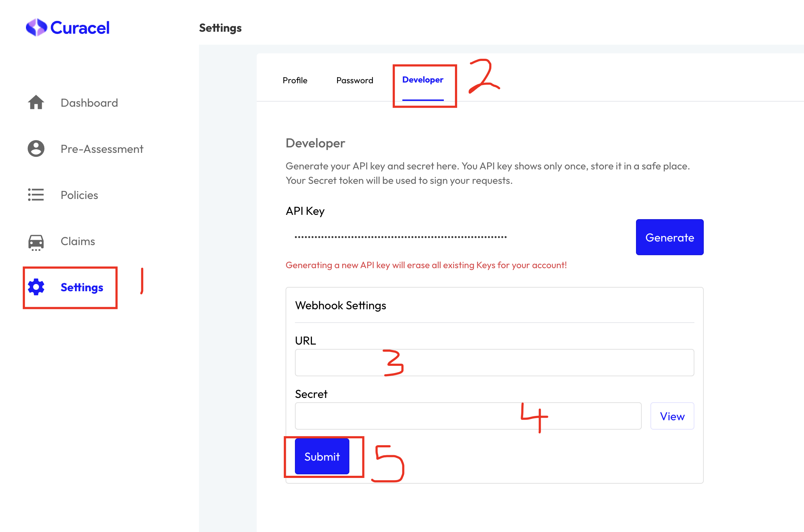
Task: Click the Developer tab
Action: coord(422,80)
